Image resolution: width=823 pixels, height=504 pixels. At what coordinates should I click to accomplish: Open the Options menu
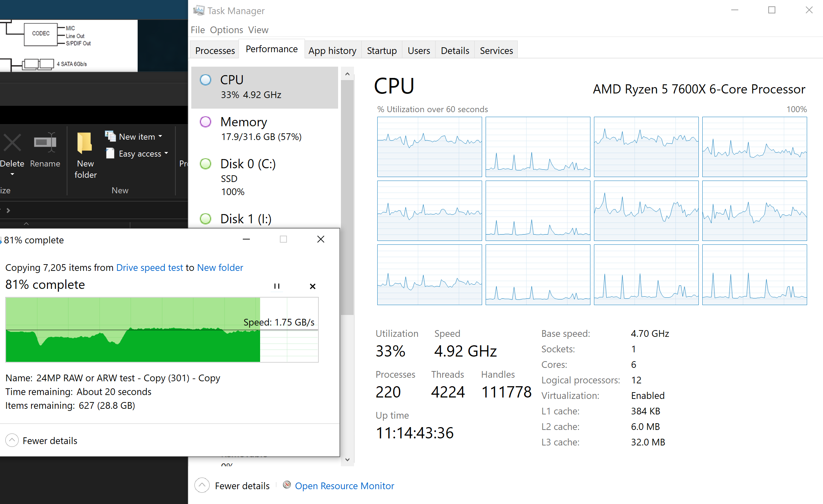coord(226,30)
